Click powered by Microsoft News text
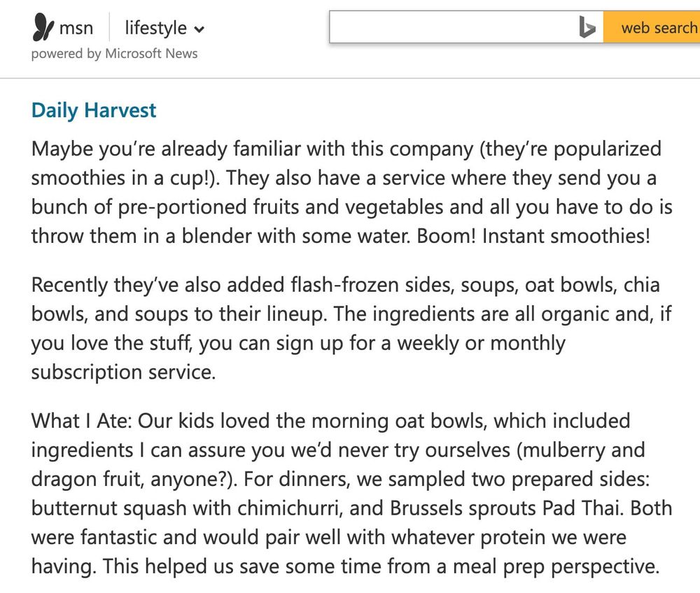Viewport: 700px width, 593px height. [114, 53]
